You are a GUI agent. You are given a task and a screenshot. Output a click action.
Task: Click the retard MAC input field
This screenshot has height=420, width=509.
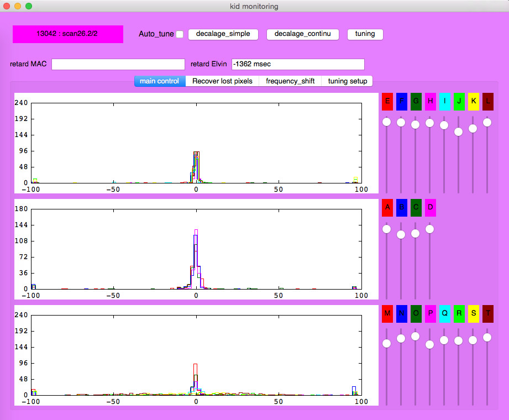[x=118, y=65]
